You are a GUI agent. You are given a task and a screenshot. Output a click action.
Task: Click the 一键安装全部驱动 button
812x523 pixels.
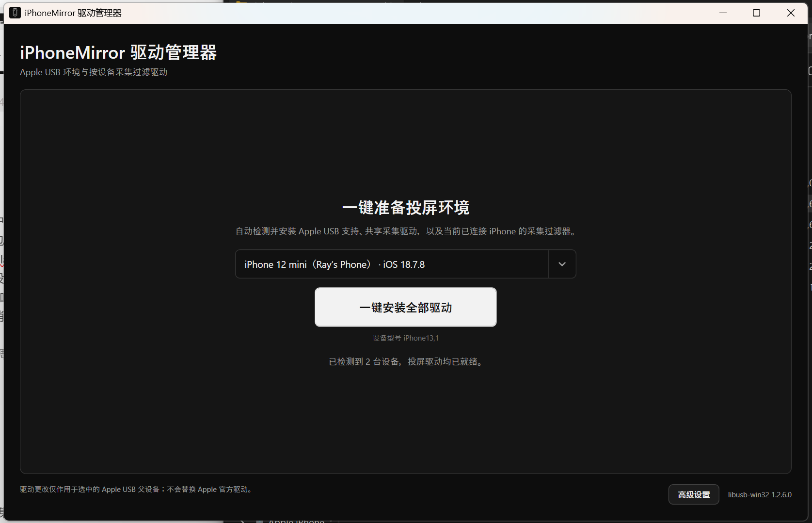[x=406, y=307]
